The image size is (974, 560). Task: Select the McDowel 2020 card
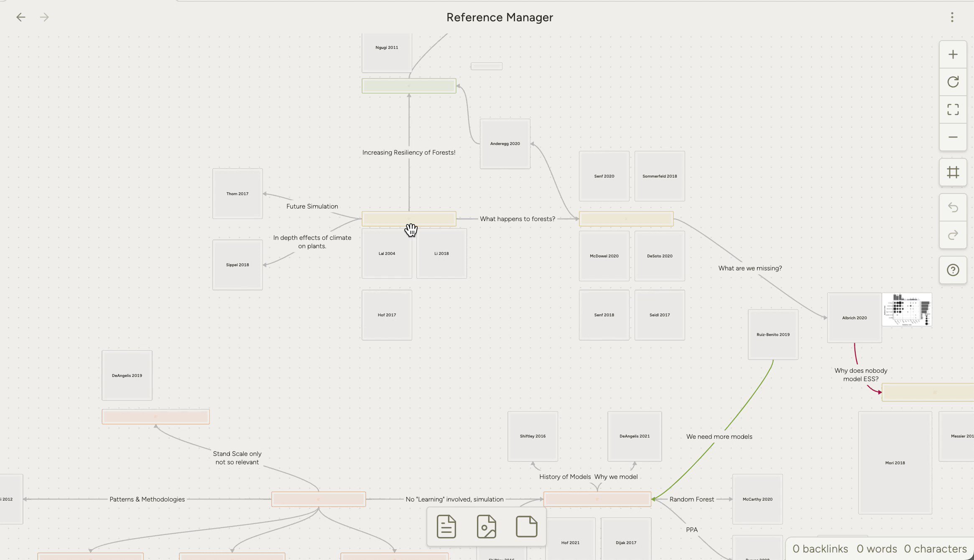[x=604, y=256]
